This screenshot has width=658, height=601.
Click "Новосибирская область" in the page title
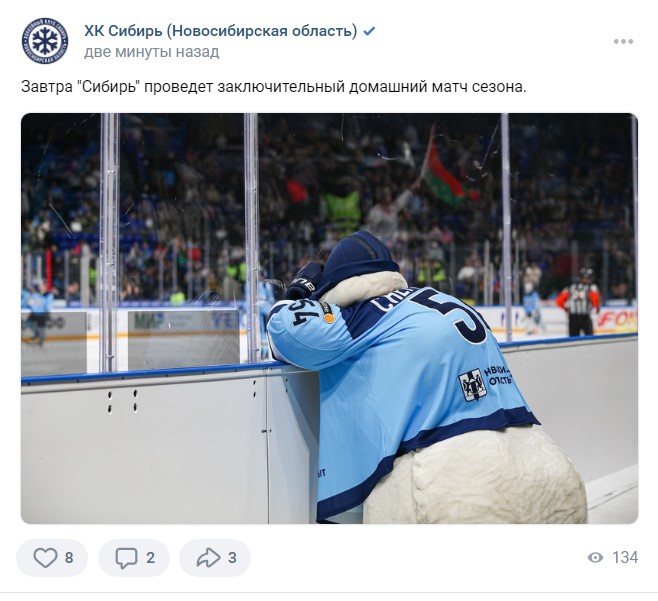click(x=262, y=31)
